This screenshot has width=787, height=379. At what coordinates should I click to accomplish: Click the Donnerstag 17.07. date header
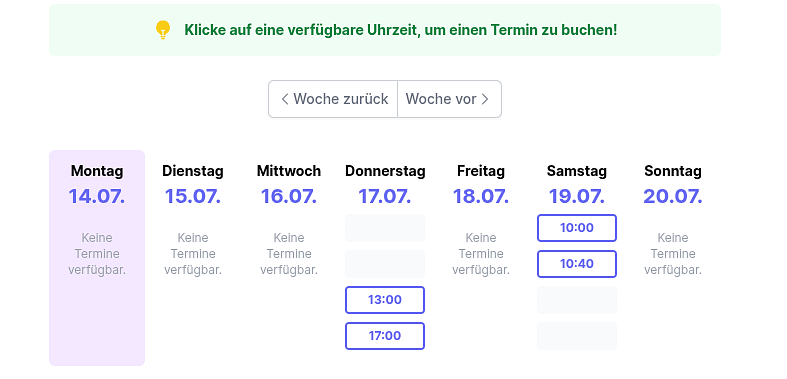pos(385,184)
